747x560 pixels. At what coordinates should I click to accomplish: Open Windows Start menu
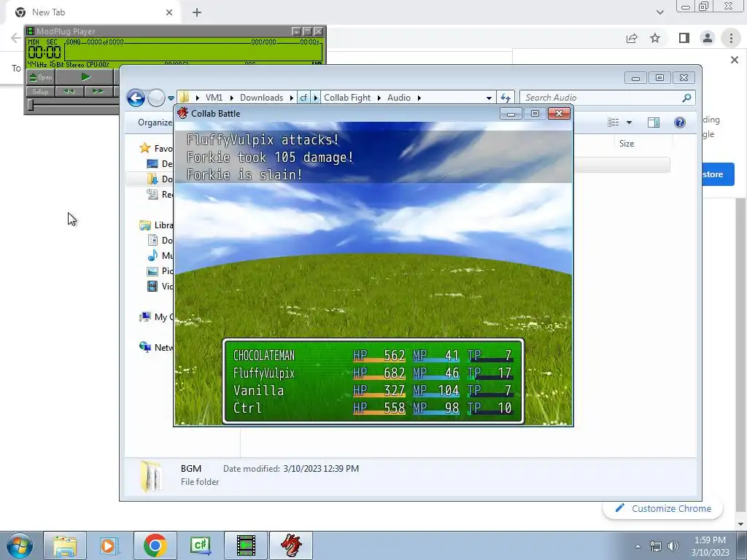point(20,545)
